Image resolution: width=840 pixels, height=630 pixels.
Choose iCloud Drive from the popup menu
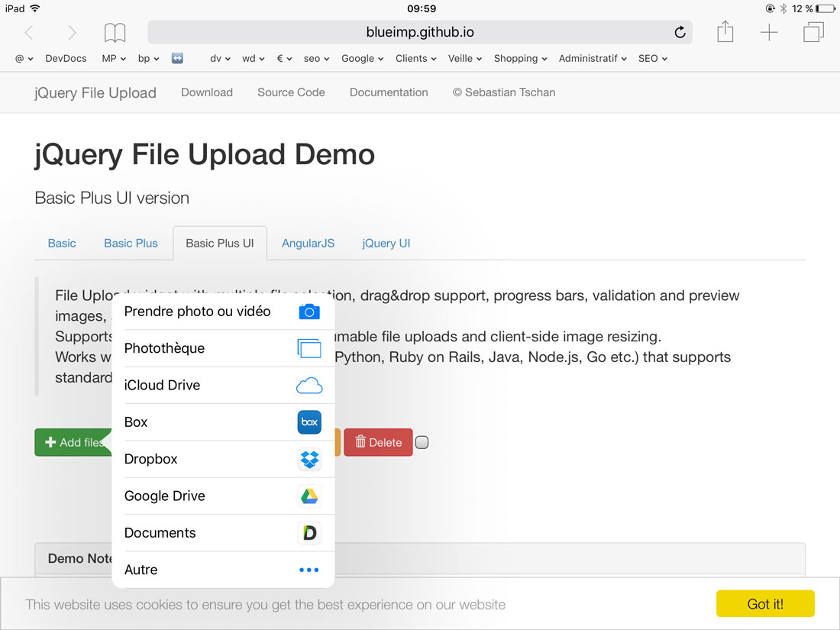click(224, 385)
